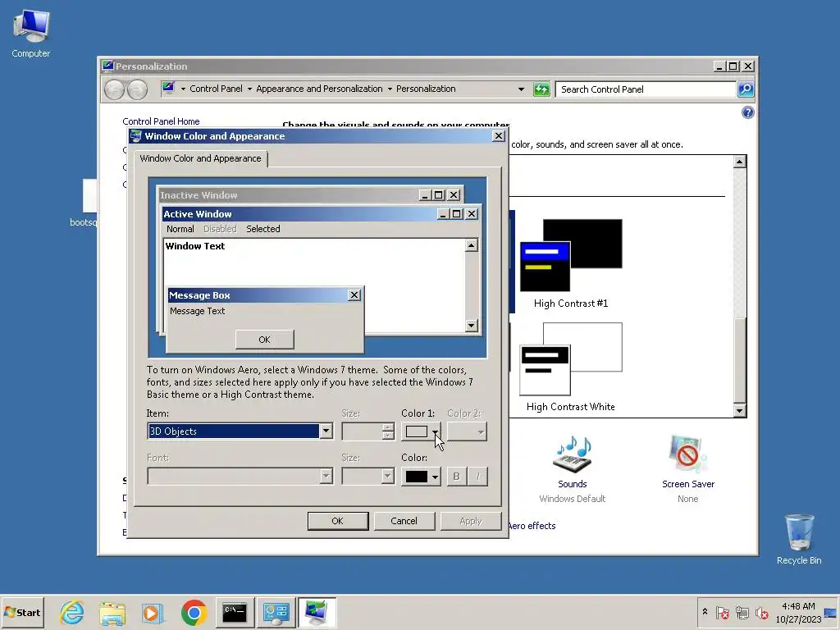Click the search magnifier icon in Control Panel
840x630 pixels.
click(745, 89)
